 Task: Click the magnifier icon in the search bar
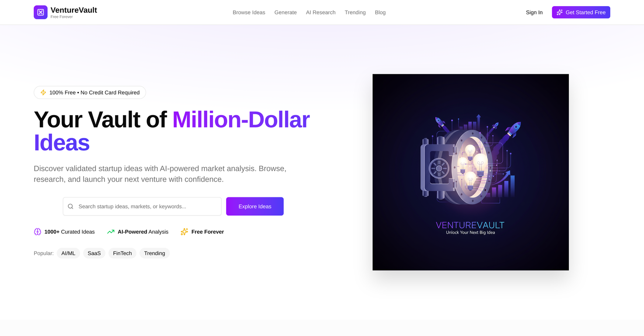tap(70, 206)
